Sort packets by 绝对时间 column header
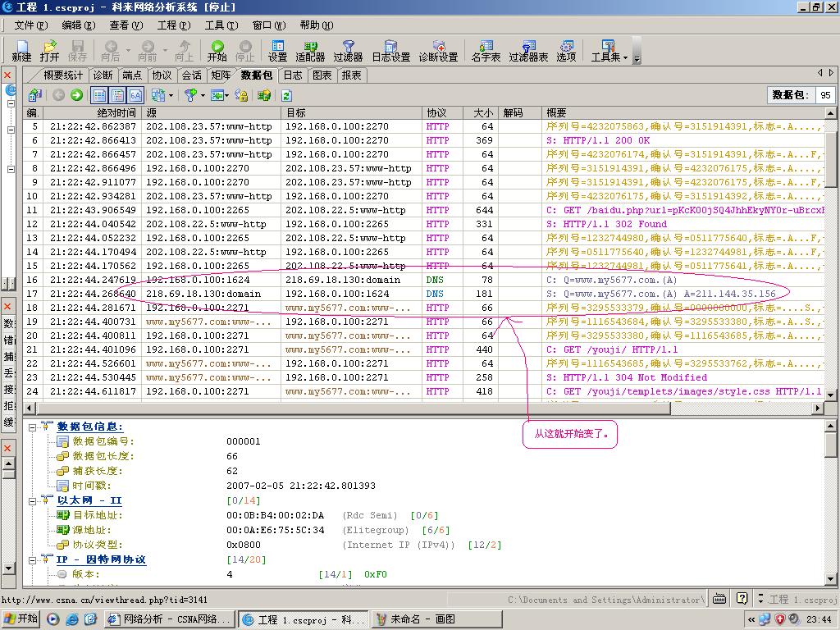The height and width of the screenshot is (630, 840). click(x=116, y=113)
